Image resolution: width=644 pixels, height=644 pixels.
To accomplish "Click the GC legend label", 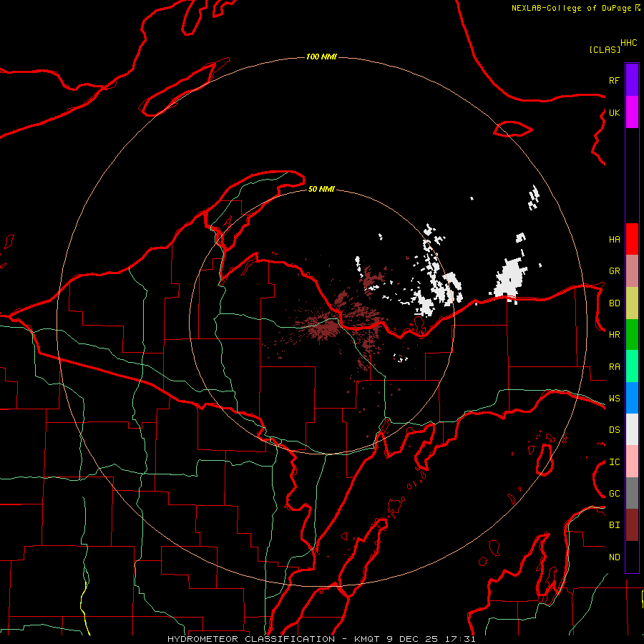I will click(x=614, y=494).
